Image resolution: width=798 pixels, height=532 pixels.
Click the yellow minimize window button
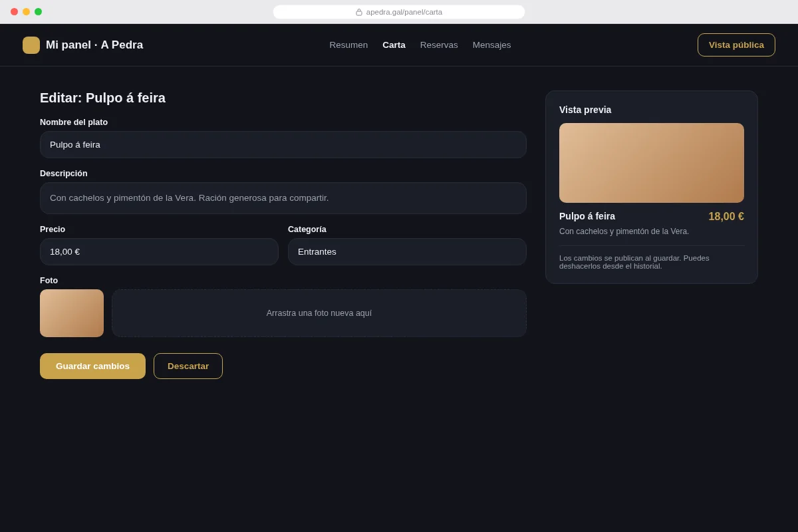point(26,12)
